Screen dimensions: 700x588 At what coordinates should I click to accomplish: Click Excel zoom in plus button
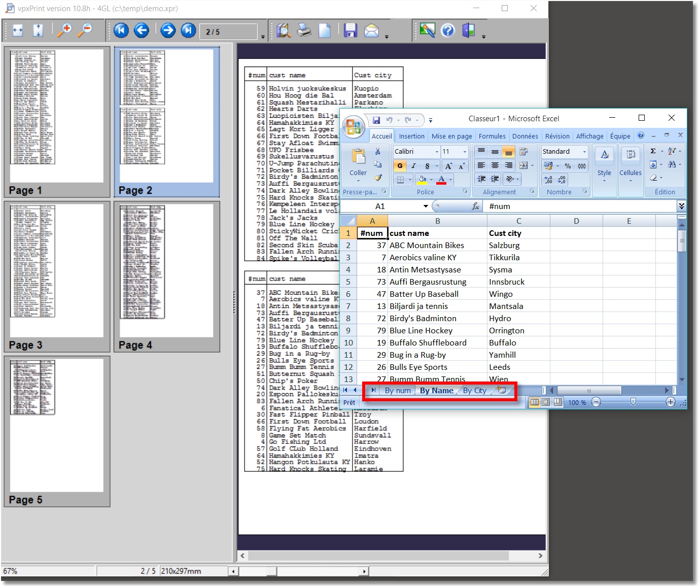pyautogui.click(x=670, y=402)
